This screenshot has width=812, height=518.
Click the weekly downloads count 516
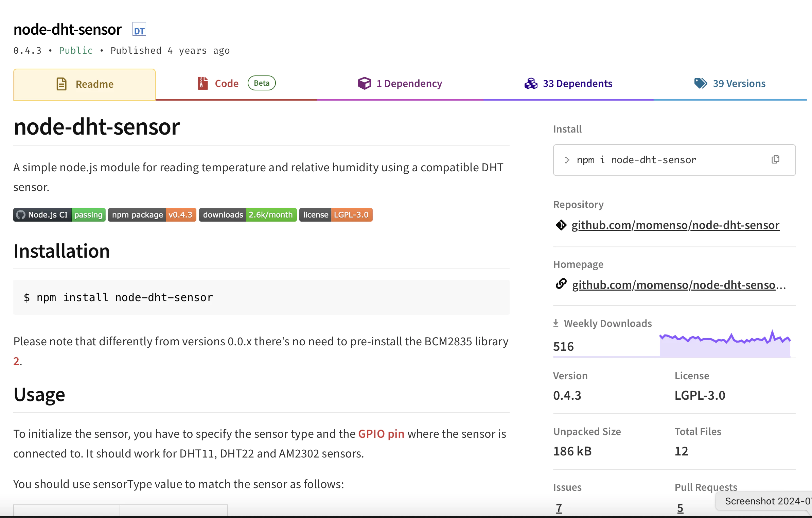tap(563, 346)
